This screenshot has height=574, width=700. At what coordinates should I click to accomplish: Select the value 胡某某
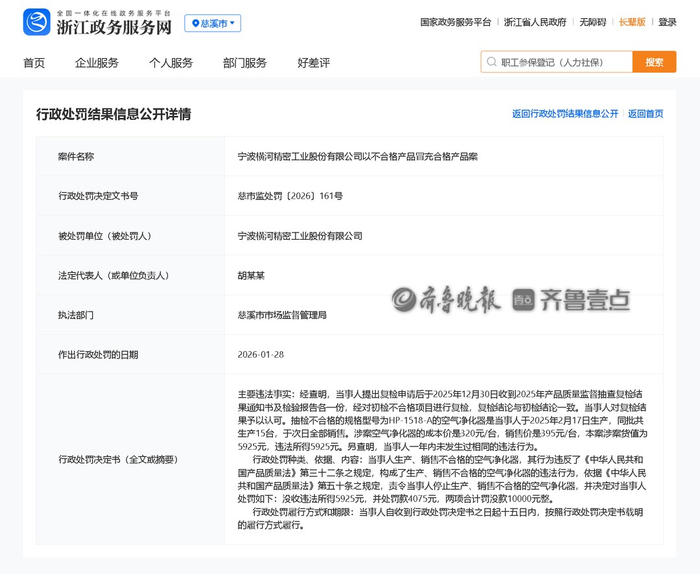[251, 275]
